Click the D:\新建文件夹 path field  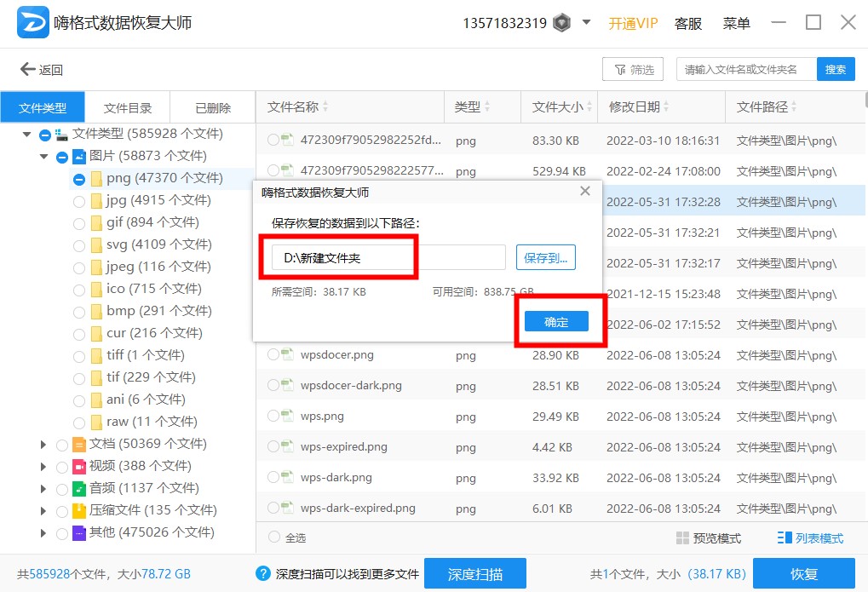[x=388, y=257]
